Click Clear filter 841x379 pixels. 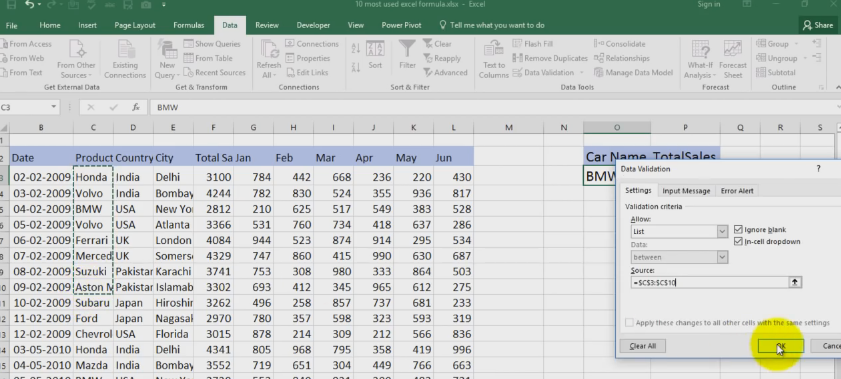pyautogui.click(x=437, y=44)
